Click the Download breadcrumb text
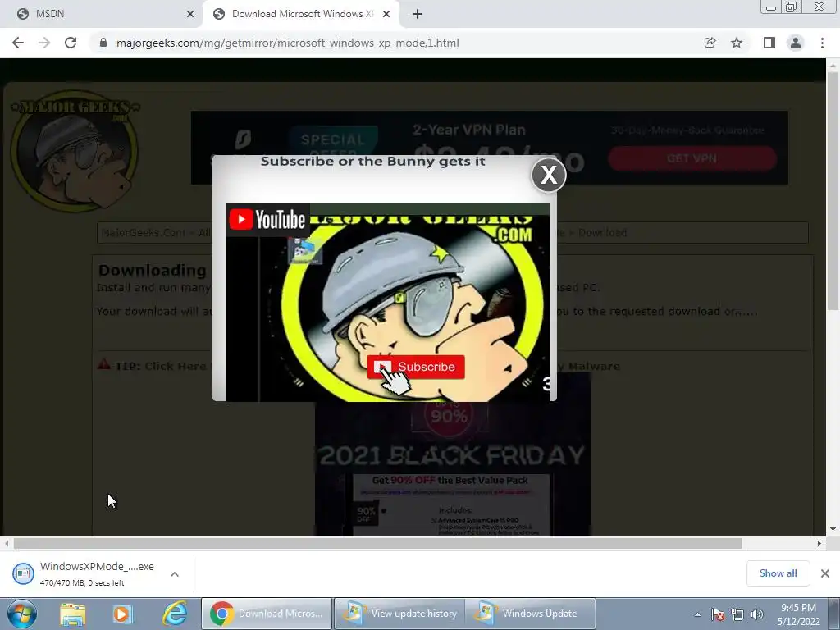This screenshot has height=630, width=840. 603,232
